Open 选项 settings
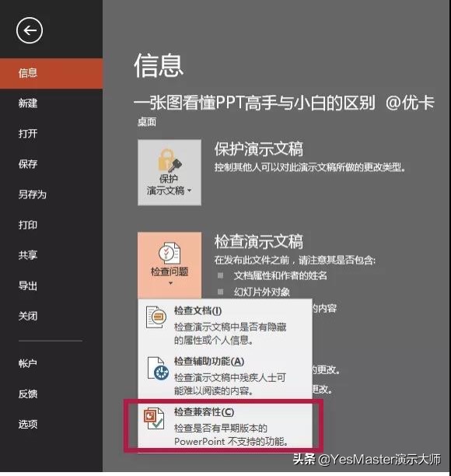451x476 pixels. pyautogui.click(x=51, y=424)
